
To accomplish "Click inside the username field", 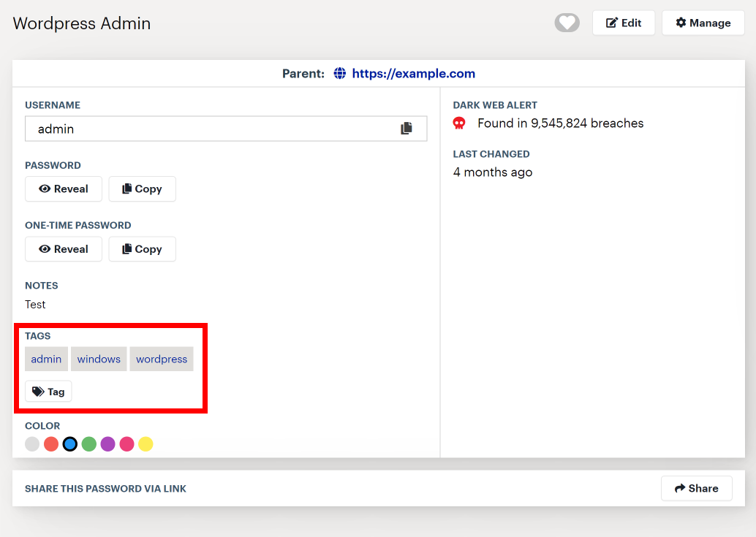I will 183,128.
